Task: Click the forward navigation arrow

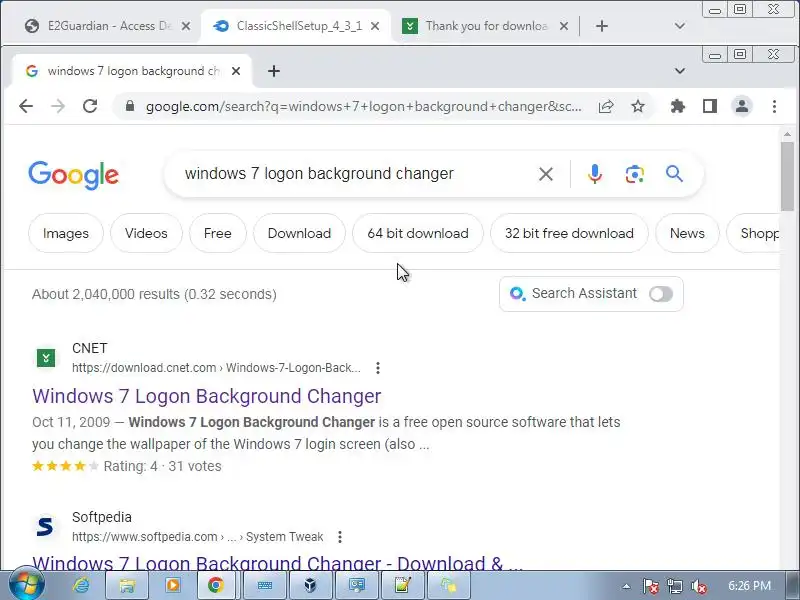Action: click(58, 106)
